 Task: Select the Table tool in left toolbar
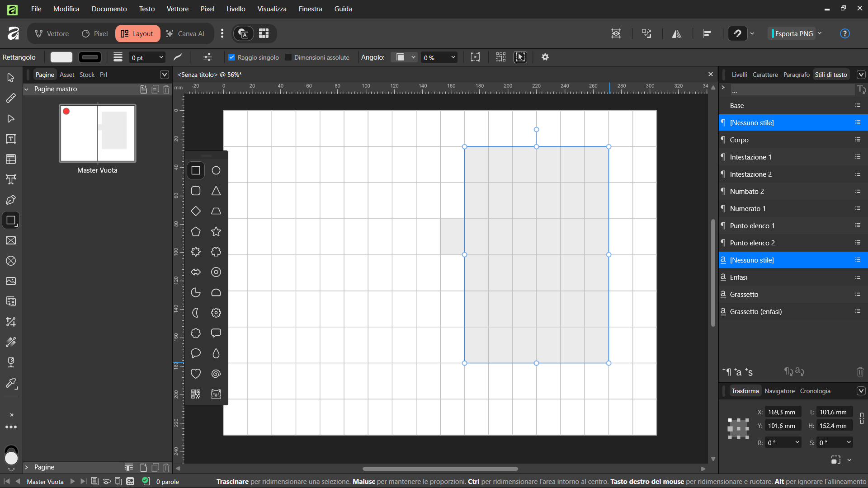coord(11,159)
